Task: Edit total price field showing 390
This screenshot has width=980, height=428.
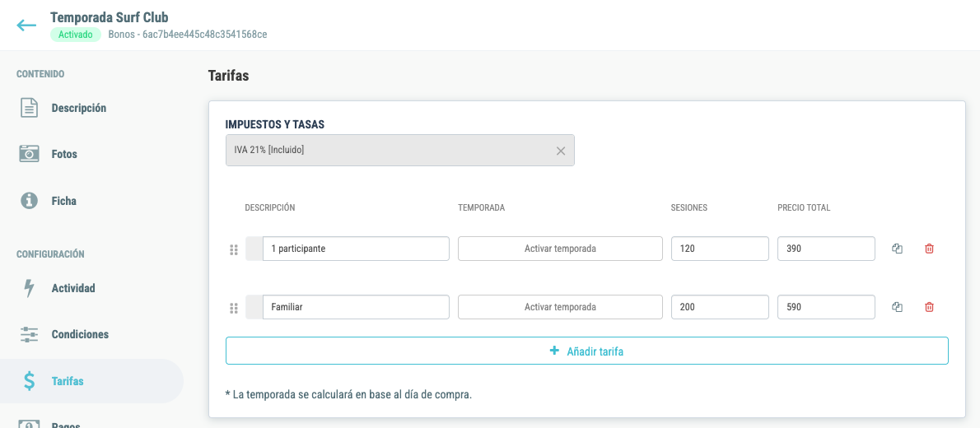Action: pyautogui.click(x=826, y=249)
